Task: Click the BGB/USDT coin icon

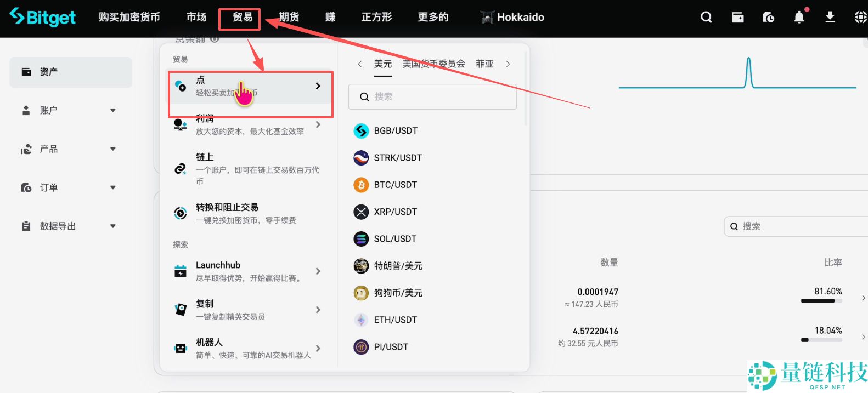Action: point(361,130)
